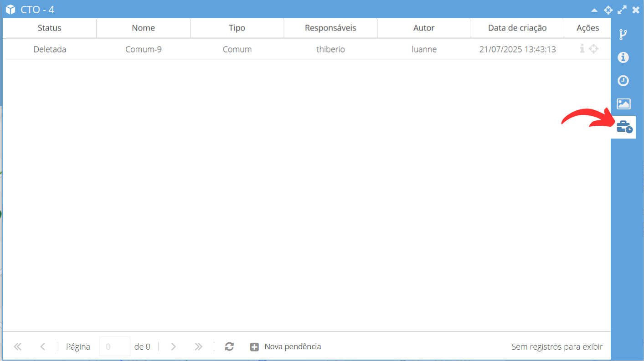
Task: Open the connections branch icon in sidebar
Action: (623, 34)
